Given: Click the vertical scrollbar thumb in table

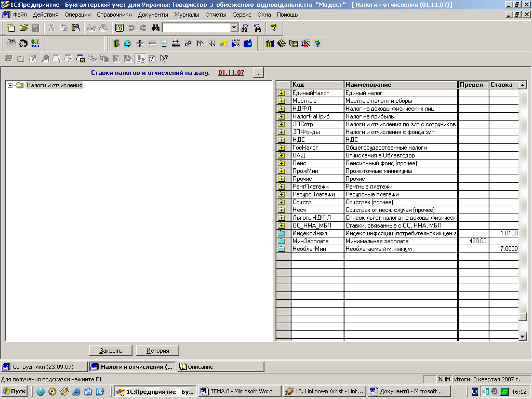Looking at the screenshot, I should pos(523,316).
